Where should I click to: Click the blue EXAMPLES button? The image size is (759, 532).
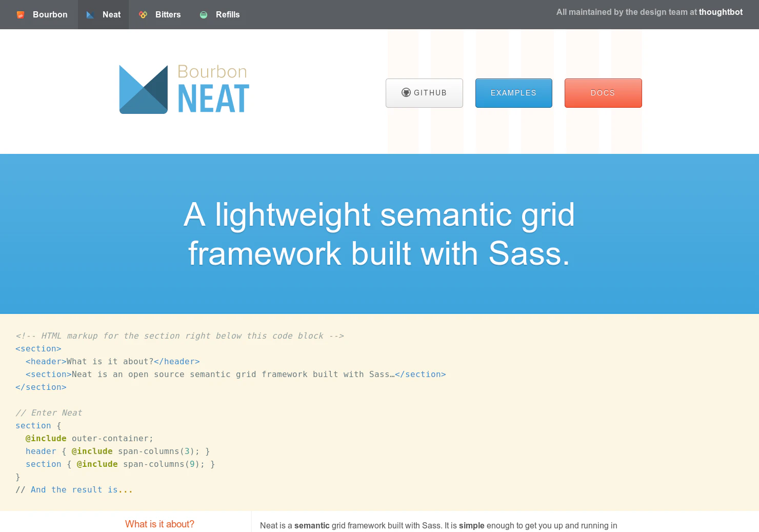tap(514, 93)
